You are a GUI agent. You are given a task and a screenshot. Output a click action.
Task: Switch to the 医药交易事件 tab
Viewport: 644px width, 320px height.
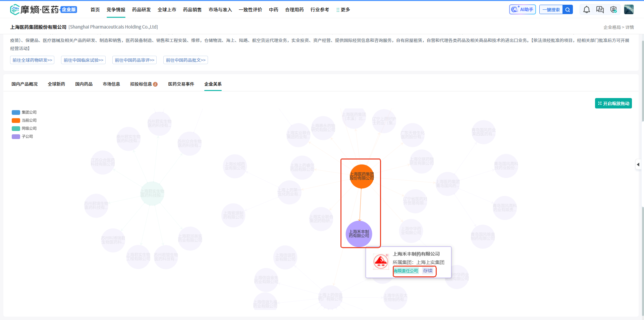pyautogui.click(x=181, y=84)
